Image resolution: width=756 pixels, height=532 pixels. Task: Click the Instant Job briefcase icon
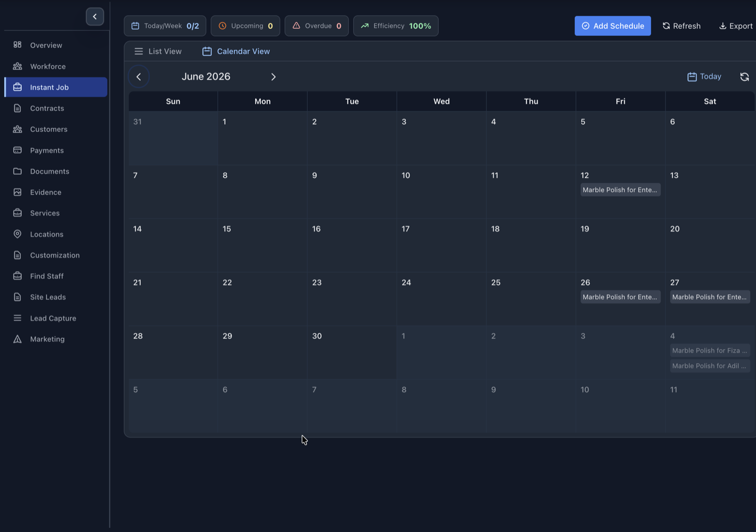pyautogui.click(x=17, y=87)
